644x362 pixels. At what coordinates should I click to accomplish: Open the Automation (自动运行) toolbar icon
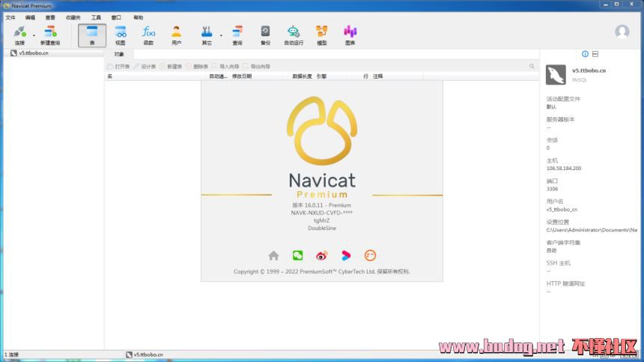[x=294, y=35]
